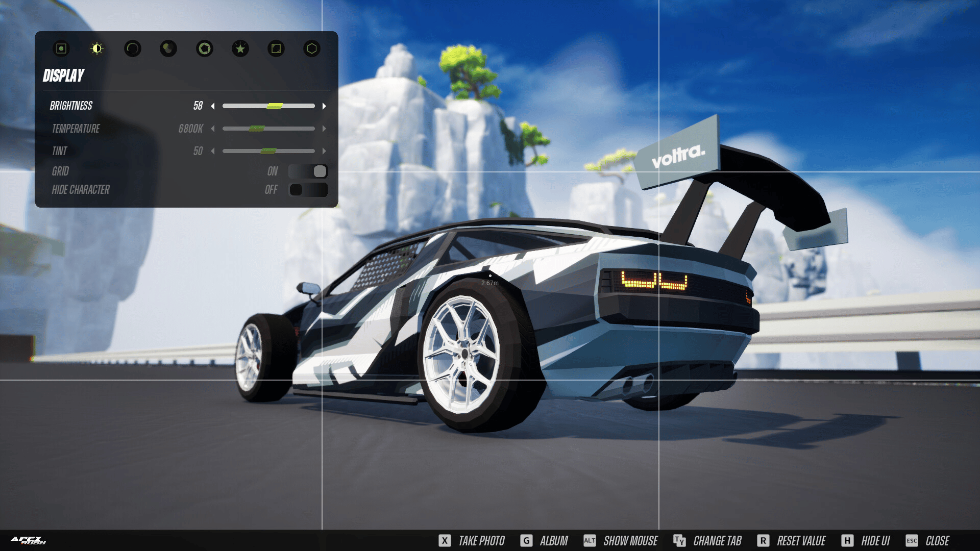Decrease Tint with left arrow
The image size is (980, 551).
(x=213, y=151)
